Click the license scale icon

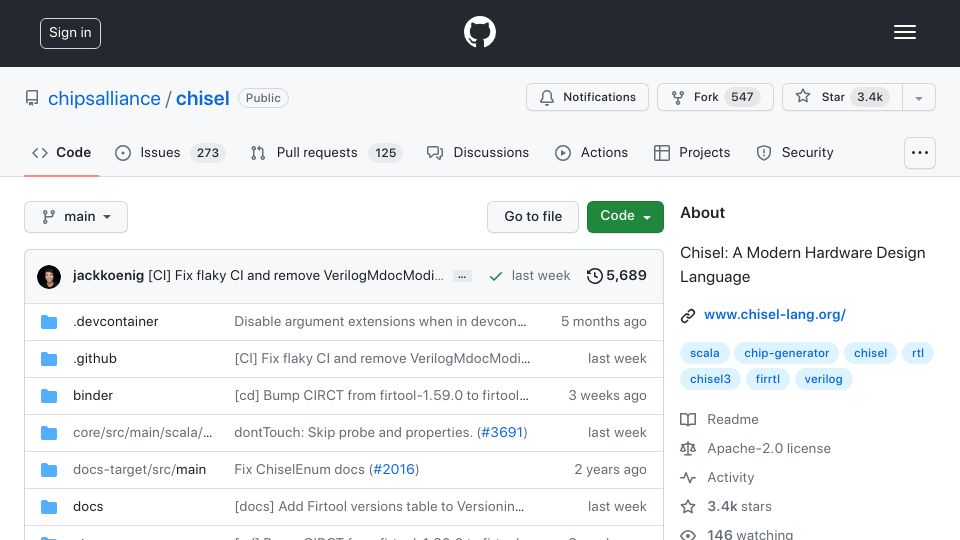[x=688, y=449]
